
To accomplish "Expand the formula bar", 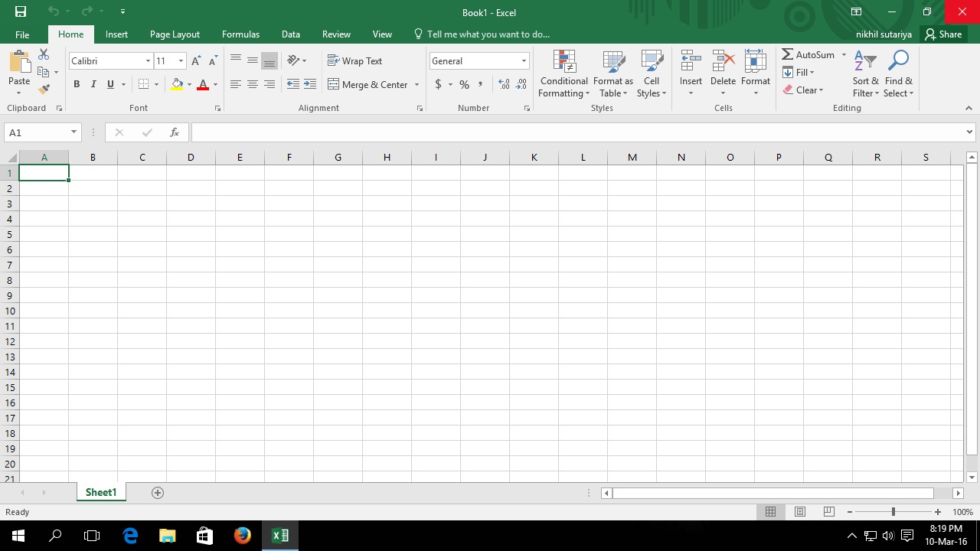I will (x=970, y=132).
